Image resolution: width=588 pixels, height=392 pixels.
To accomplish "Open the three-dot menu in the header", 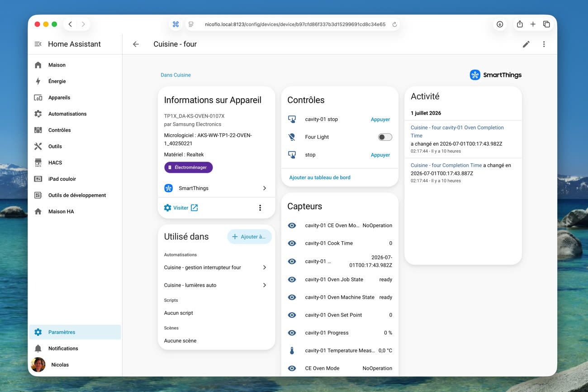I will (544, 44).
